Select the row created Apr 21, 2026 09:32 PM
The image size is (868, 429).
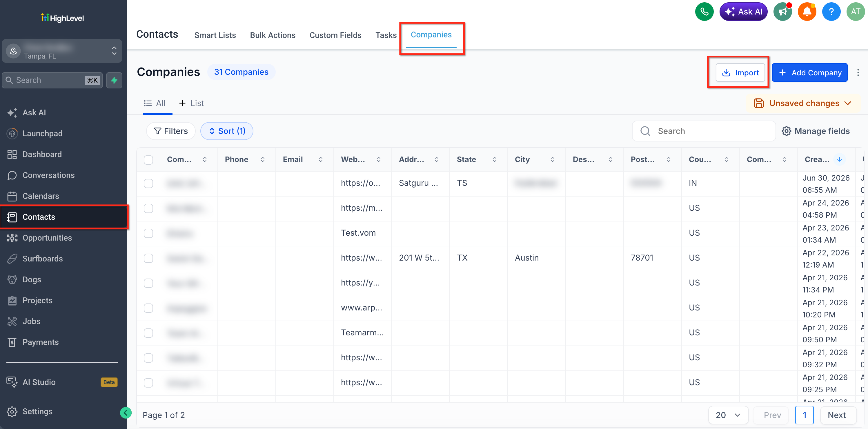click(148, 358)
